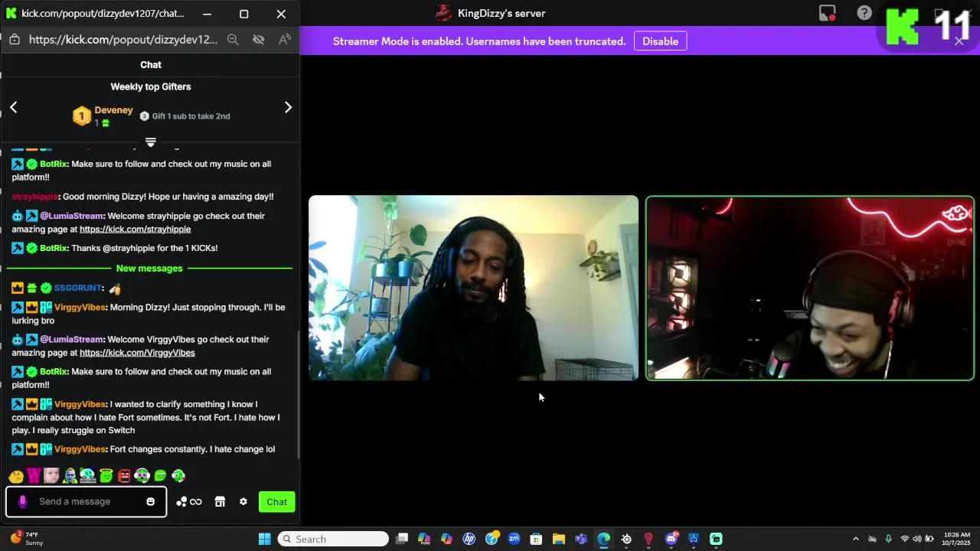Click the system tray microphone icon
This screenshot has width=980, height=551.
888,539
